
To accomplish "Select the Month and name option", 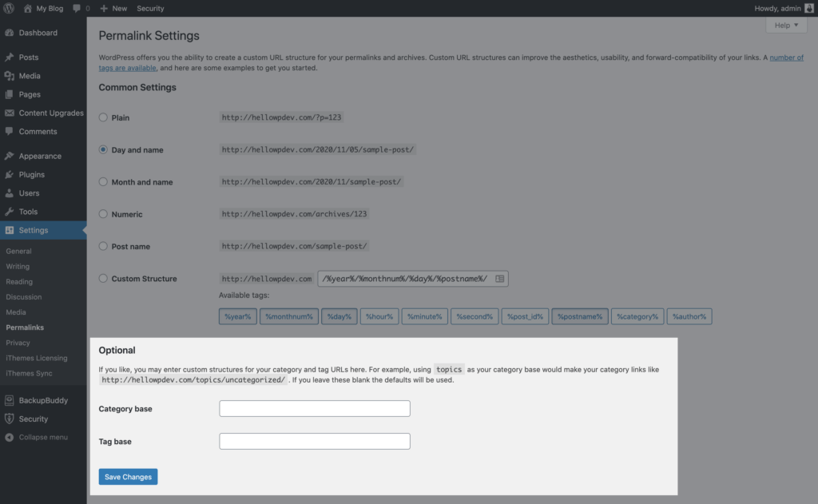I will pyautogui.click(x=103, y=181).
